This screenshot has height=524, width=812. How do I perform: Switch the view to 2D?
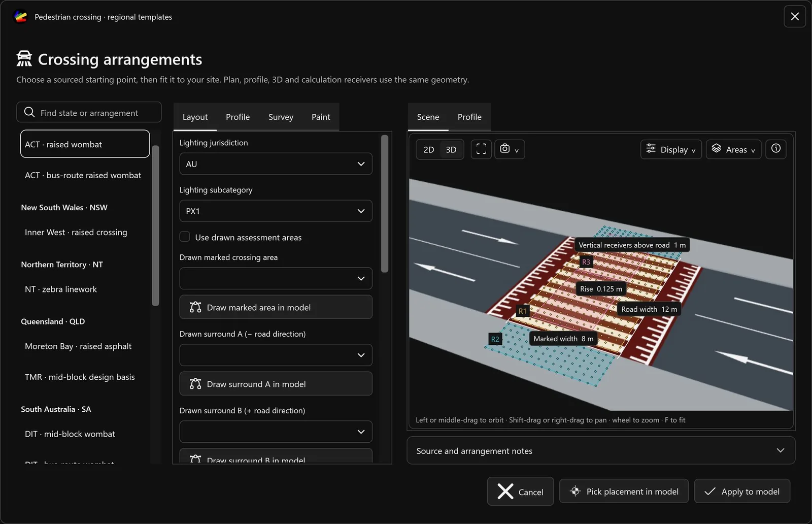429,149
